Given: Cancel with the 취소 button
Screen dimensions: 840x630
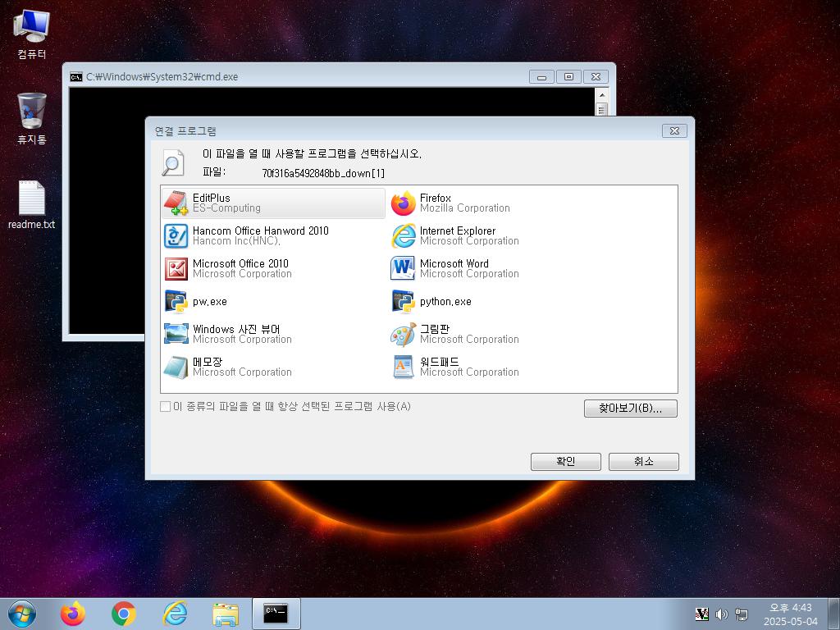Looking at the screenshot, I should [x=643, y=462].
